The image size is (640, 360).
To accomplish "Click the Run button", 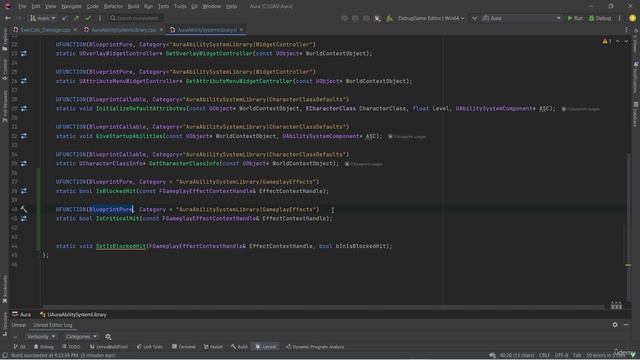I will click(x=575, y=18).
